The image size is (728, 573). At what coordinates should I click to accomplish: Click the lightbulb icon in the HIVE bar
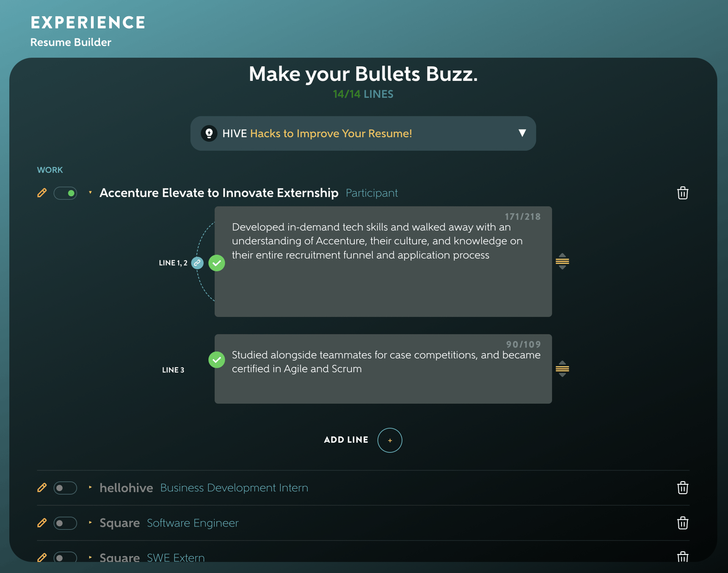[209, 133]
